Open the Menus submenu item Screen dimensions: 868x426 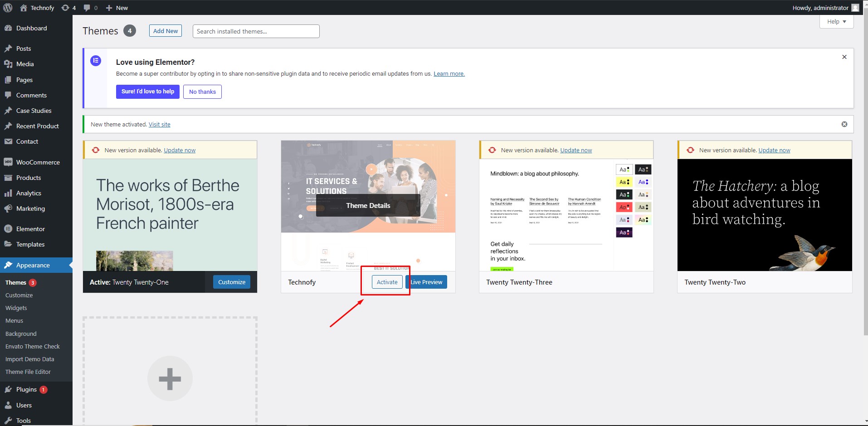tap(14, 320)
